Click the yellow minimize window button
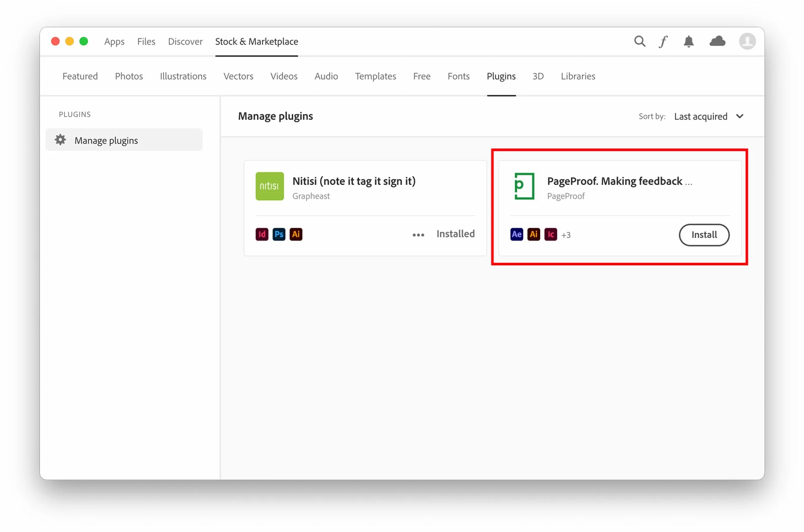This screenshot has height=532, width=804. pyautogui.click(x=70, y=41)
